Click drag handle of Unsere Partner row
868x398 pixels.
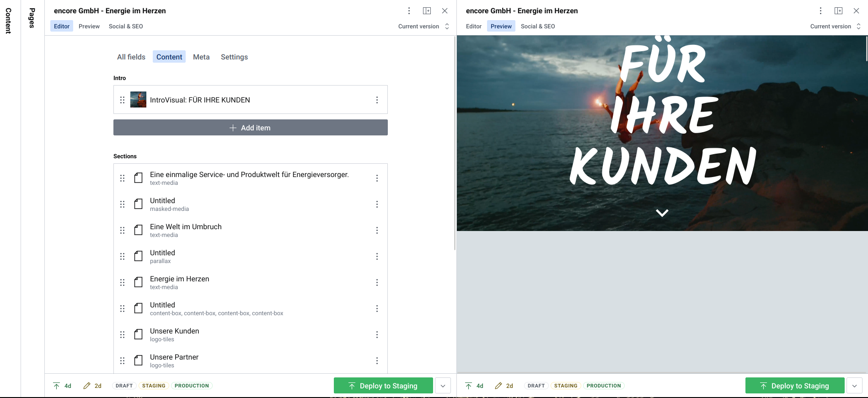tap(122, 360)
